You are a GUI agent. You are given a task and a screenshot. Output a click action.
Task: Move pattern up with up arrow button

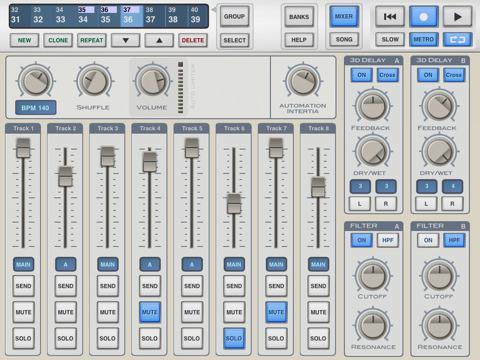coord(159,40)
